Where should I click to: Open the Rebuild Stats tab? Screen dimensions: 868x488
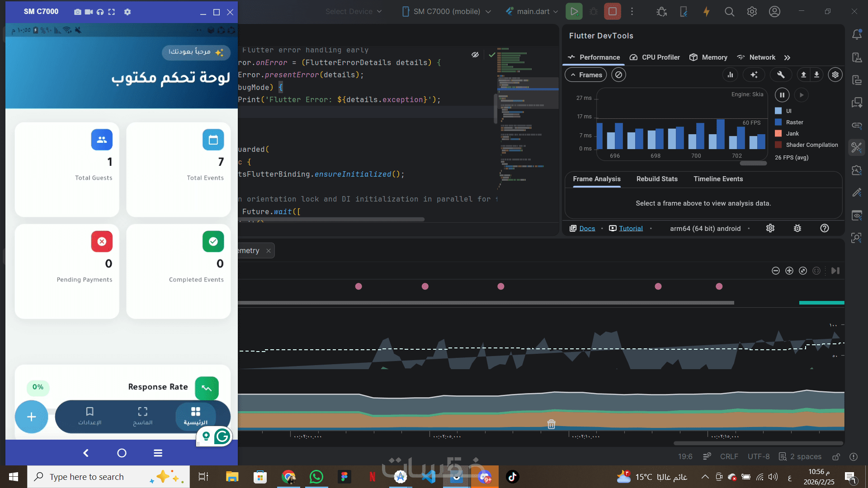pyautogui.click(x=656, y=179)
